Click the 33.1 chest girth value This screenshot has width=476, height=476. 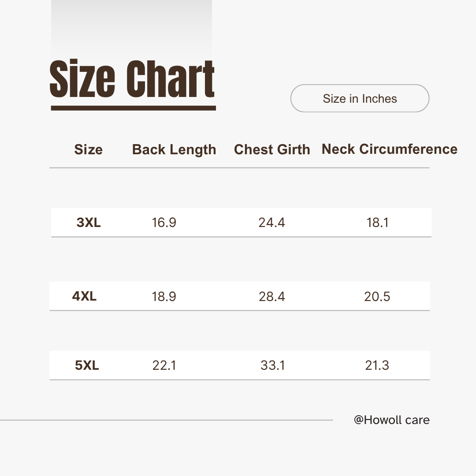click(272, 365)
